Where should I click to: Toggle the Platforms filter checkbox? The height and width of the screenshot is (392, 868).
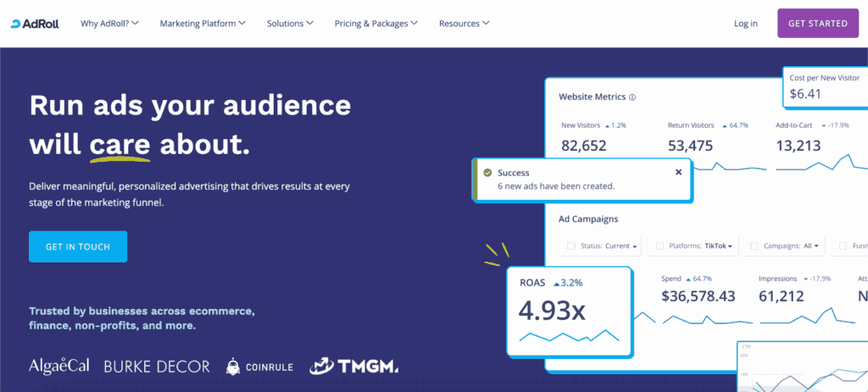[660, 246]
